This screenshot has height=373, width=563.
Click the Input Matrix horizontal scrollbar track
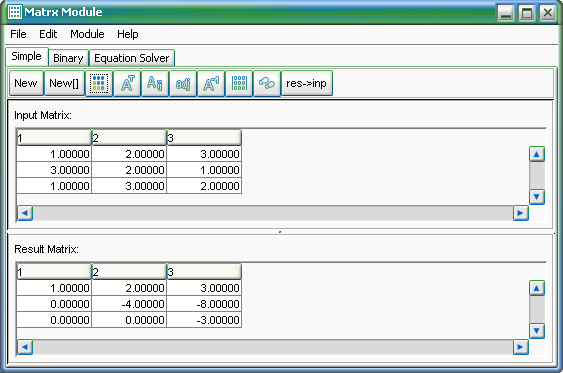point(273,213)
